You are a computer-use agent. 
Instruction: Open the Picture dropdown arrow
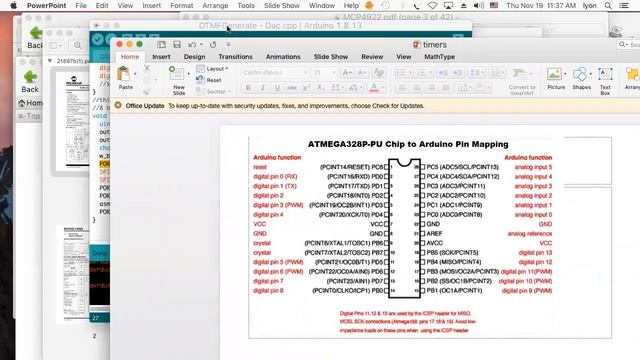pos(565,74)
